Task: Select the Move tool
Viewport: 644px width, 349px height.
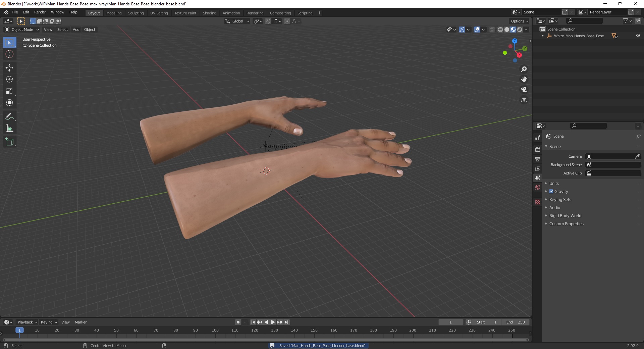Action: [x=9, y=68]
